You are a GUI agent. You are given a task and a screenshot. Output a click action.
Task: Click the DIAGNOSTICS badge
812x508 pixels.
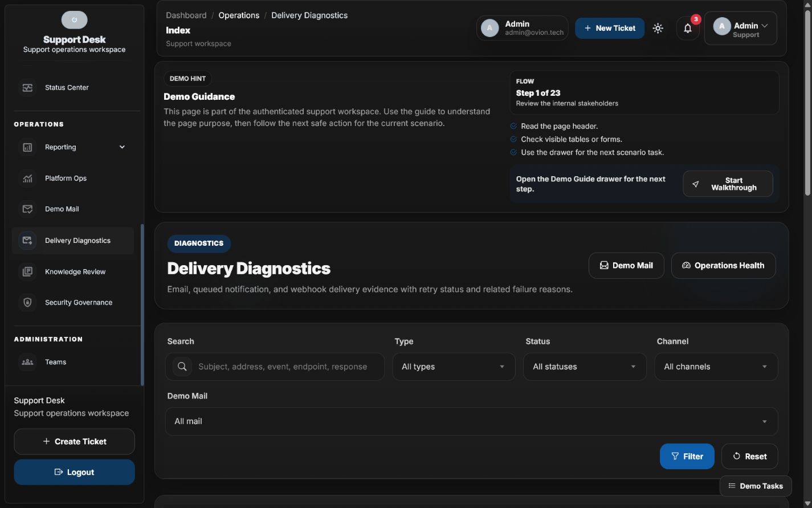[x=199, y=243]
